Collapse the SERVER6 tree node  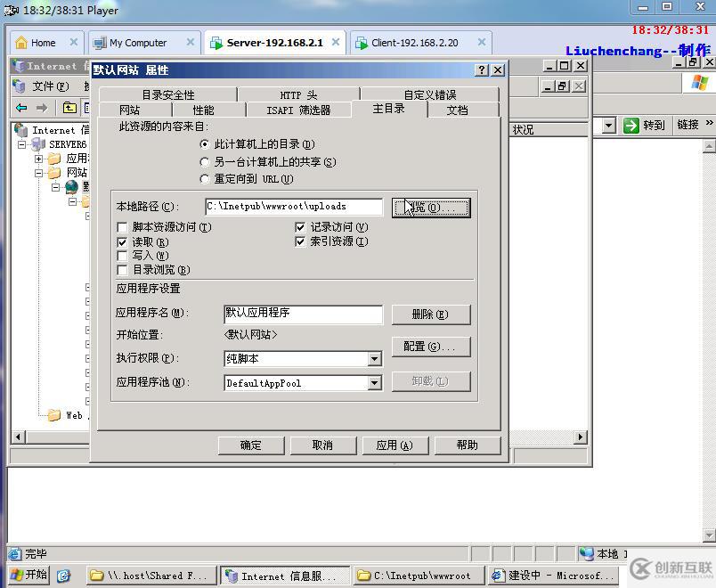21,144
